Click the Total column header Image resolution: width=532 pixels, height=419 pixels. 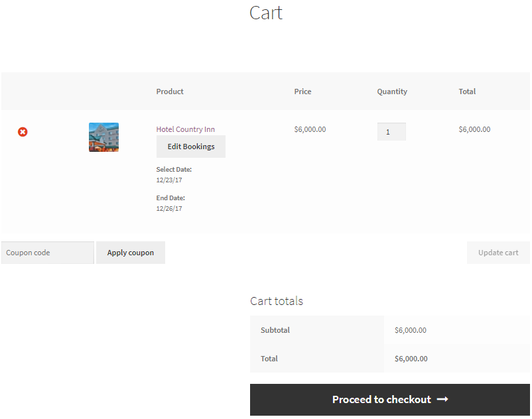pos(467,91)
